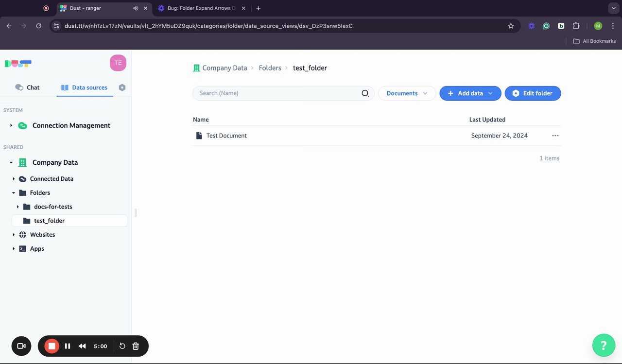Click the Dust logo in sidebar
622x364 pixels.
tap(18, 63)
